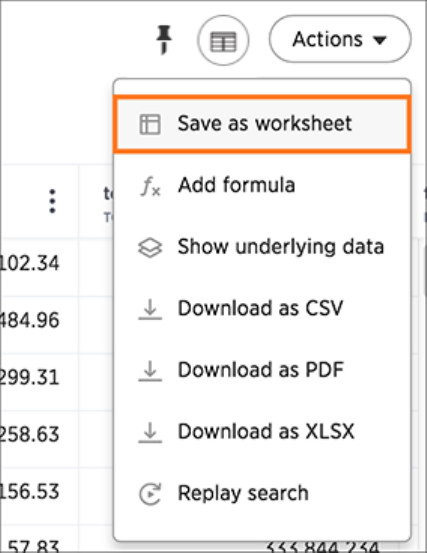Pin this answer with the pushpin icon

coord(164,40)
